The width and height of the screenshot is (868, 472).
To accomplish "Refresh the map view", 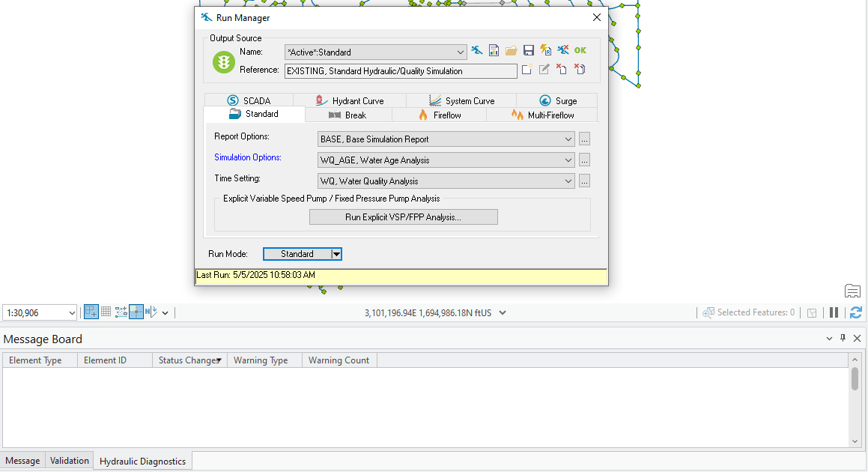I will click(856, 313).
